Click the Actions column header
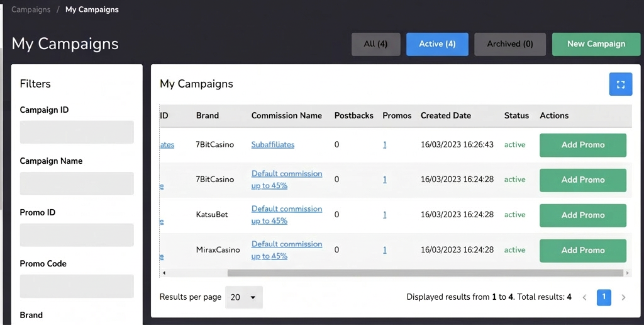644x325 pixels. pyautogui.click(x=554, y=116)
